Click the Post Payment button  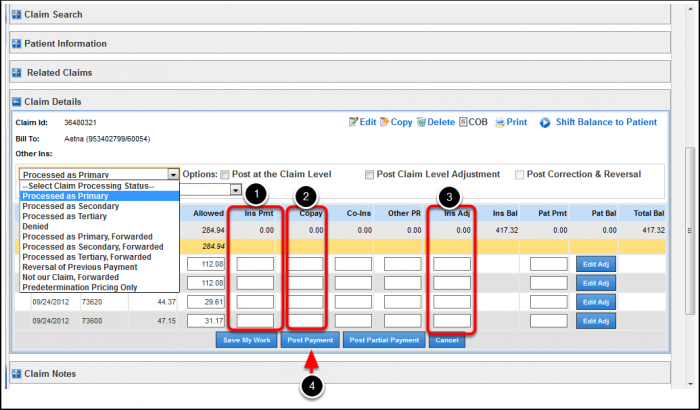(309, 340)
